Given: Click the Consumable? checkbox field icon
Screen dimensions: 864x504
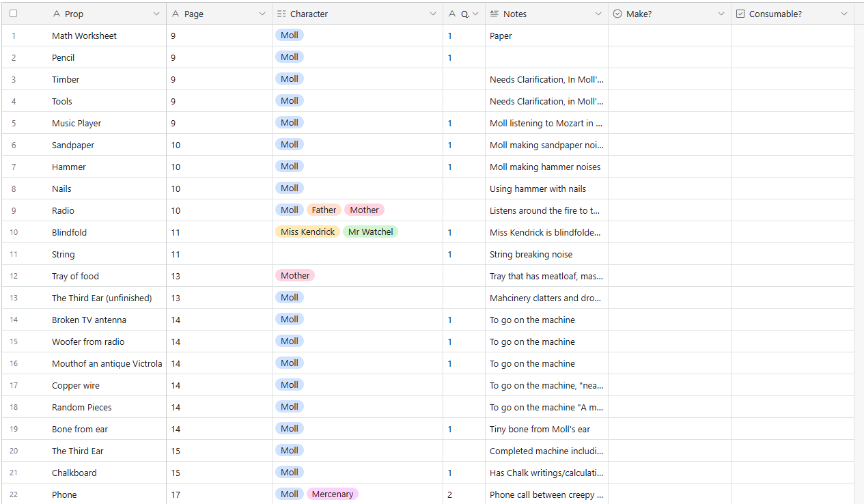Looking at the screenshot, I should click(x=740, y=14).
